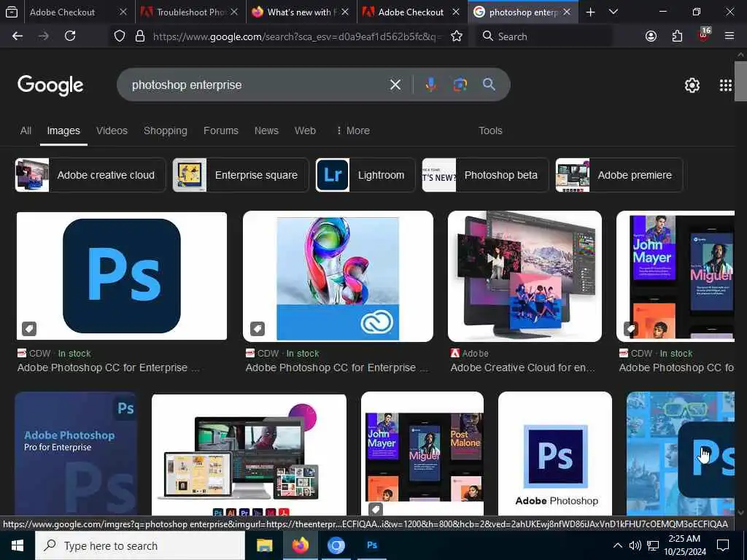
Task: Filter by Adobe creative cloud chip
Action: [x=90, y=175]
